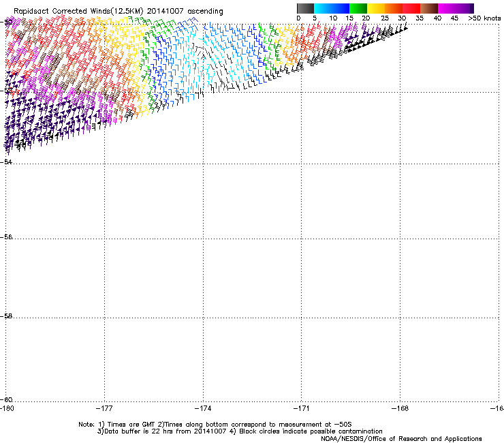
Task: Click the '10' legend scale label
Action: click(333, 18)
